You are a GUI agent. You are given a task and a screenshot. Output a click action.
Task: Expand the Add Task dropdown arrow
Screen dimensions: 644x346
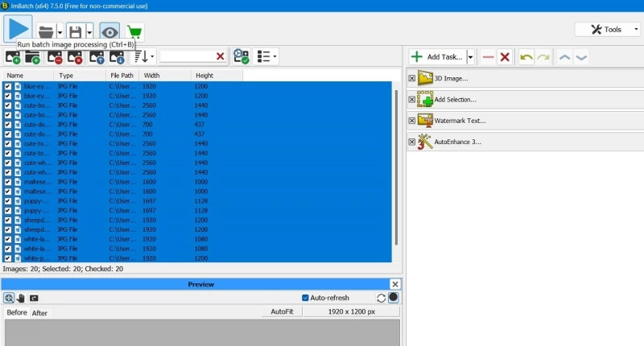[x=471, y=57]
